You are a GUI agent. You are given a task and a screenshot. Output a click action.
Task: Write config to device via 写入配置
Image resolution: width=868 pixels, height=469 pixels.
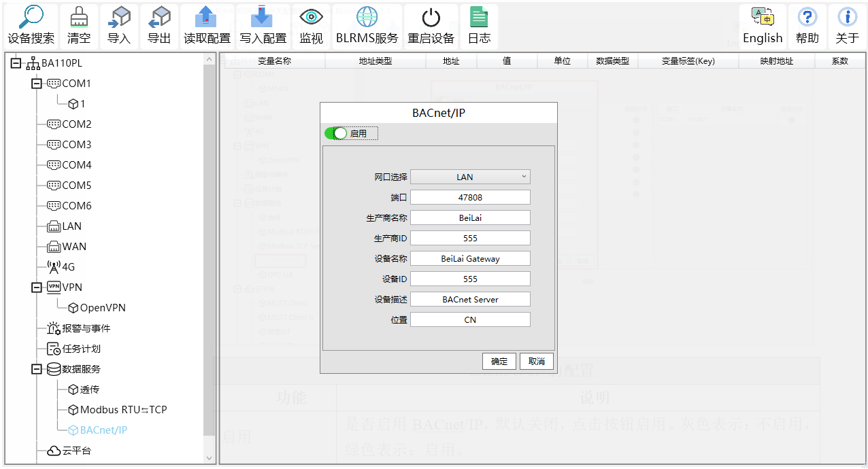(x=263, y=25)
